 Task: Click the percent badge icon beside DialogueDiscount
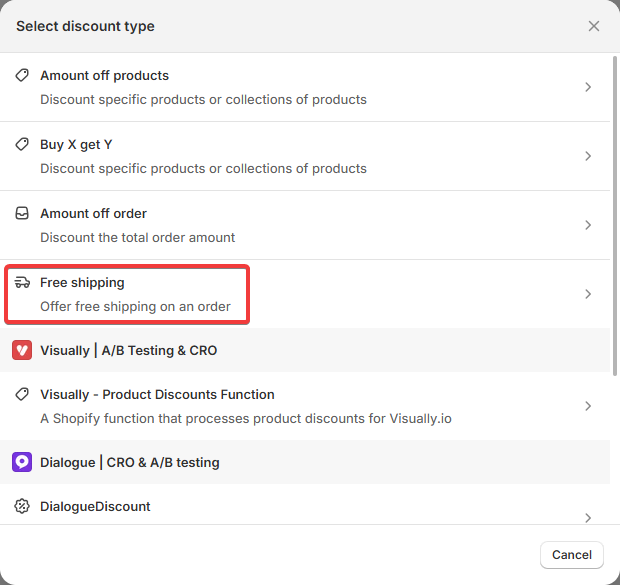click(22, 506)
